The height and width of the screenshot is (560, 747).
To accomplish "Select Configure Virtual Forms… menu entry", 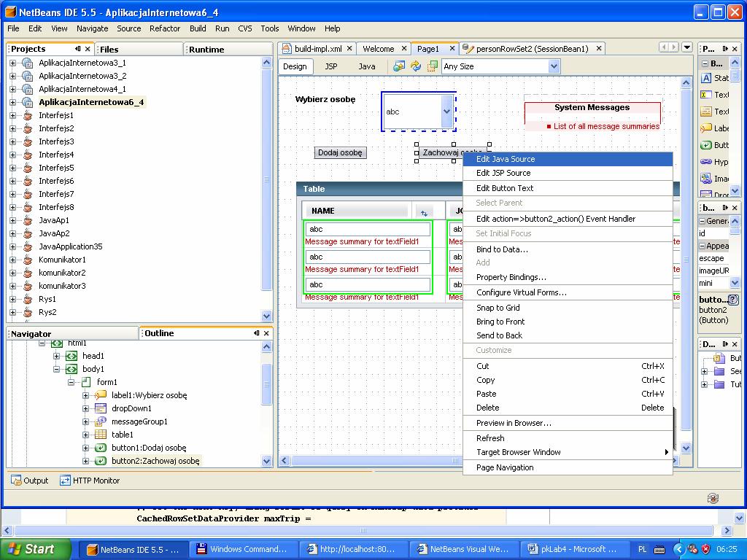I will [x=568, y=292].
